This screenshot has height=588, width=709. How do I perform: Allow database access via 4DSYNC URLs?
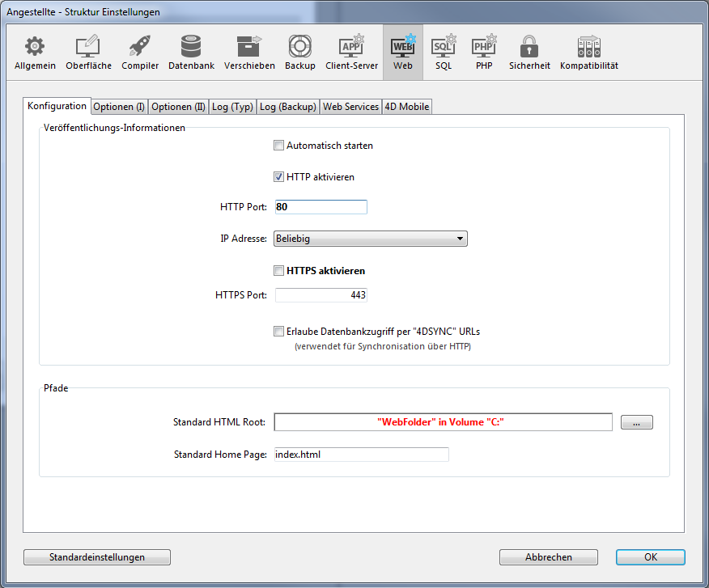(x=279, y=332)
